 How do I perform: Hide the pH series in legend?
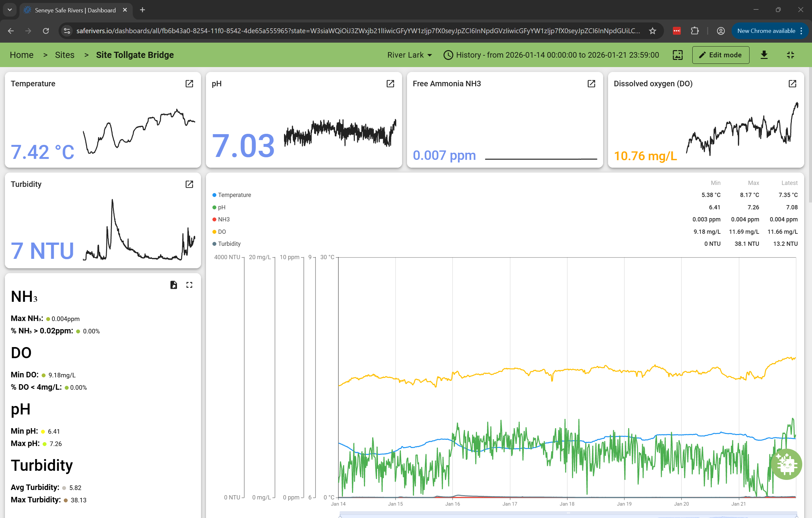[x=221, y=207]
